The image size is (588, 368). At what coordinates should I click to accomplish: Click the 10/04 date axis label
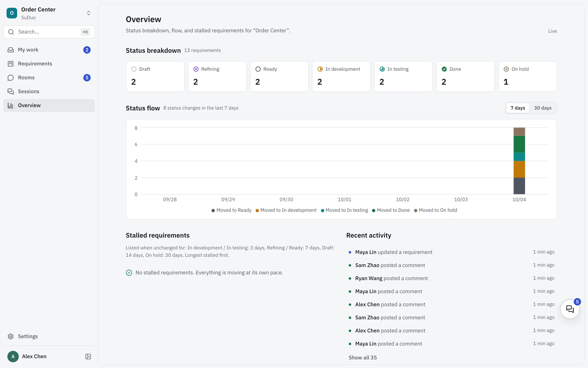pos(519,200)
